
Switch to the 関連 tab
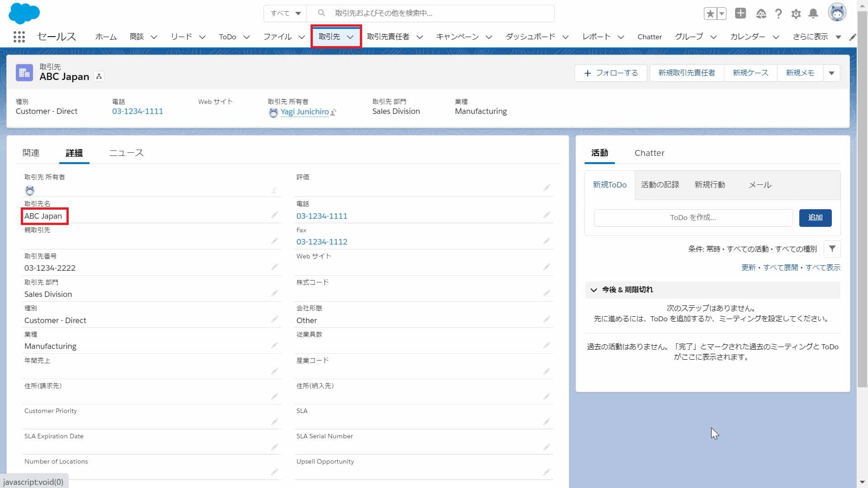pyautogui.click(x=31, y=153)
